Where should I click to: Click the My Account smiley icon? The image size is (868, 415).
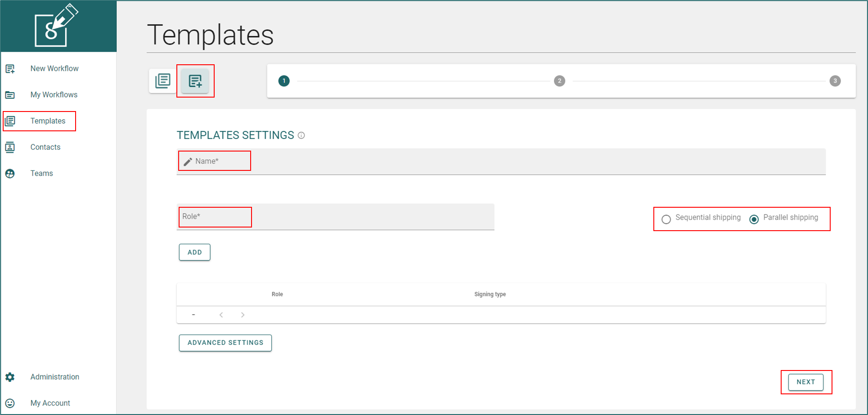(10, 403)
